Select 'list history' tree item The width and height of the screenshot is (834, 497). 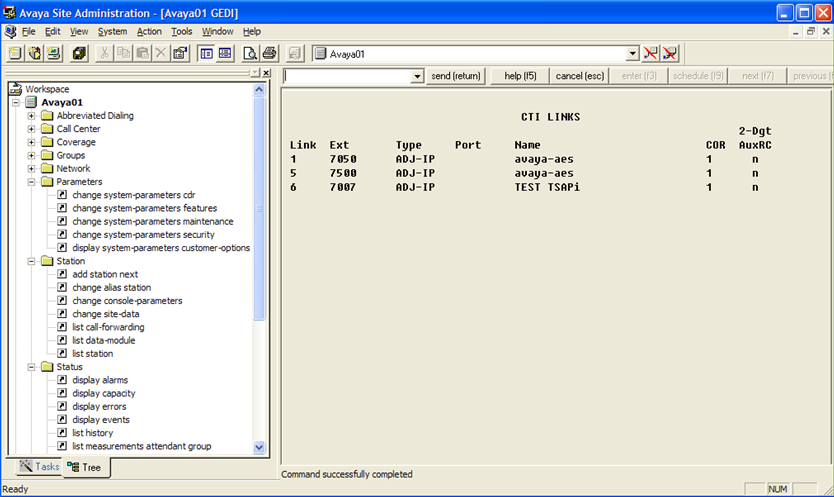coord(93,433)
